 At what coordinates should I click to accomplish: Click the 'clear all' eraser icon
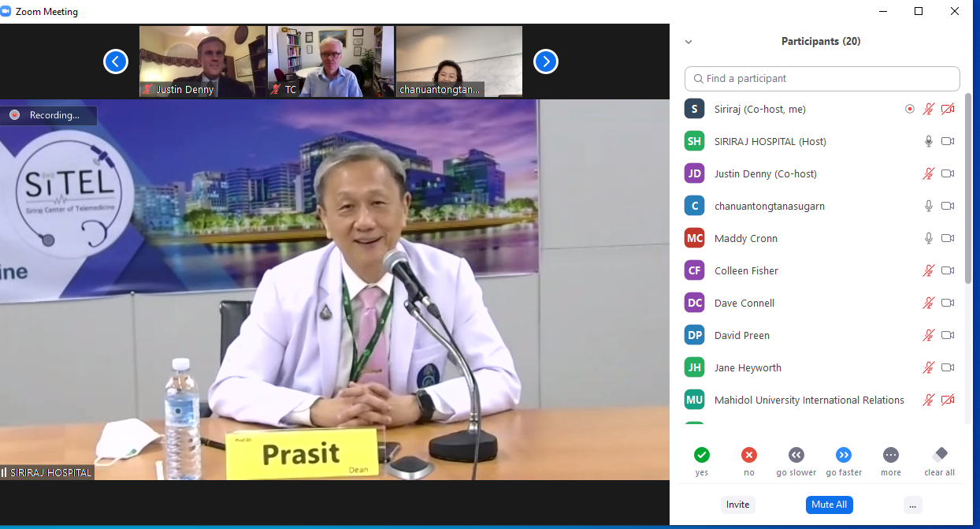click(x=939, y=455)
